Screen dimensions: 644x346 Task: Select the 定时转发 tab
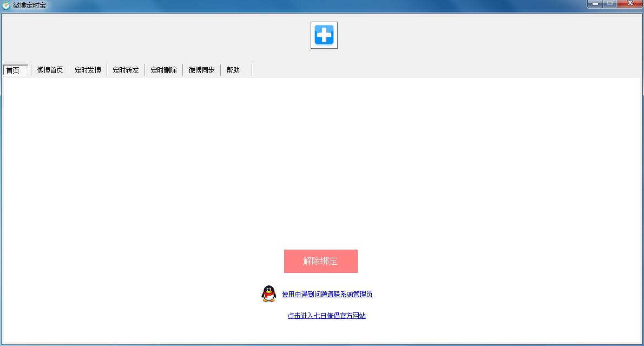pos(126,69)
